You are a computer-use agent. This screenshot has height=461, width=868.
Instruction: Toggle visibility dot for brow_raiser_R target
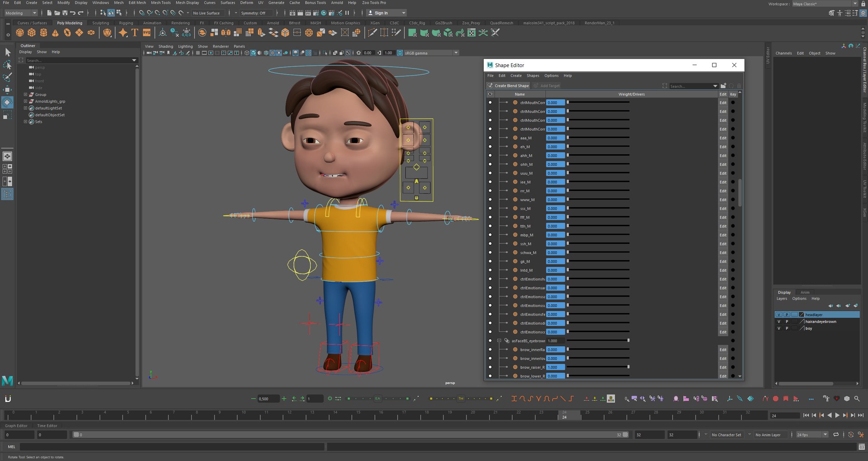coord(490,367)
